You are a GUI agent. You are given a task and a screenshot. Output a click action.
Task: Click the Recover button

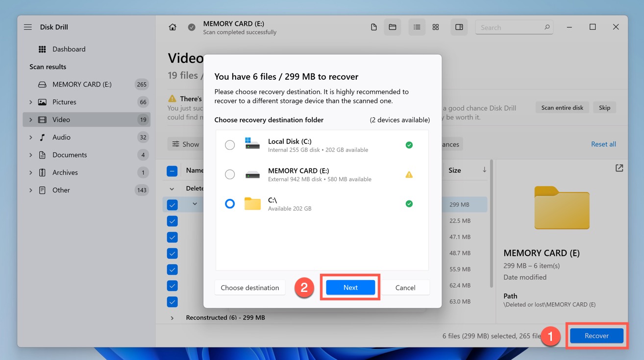click(x=596, y=336)
